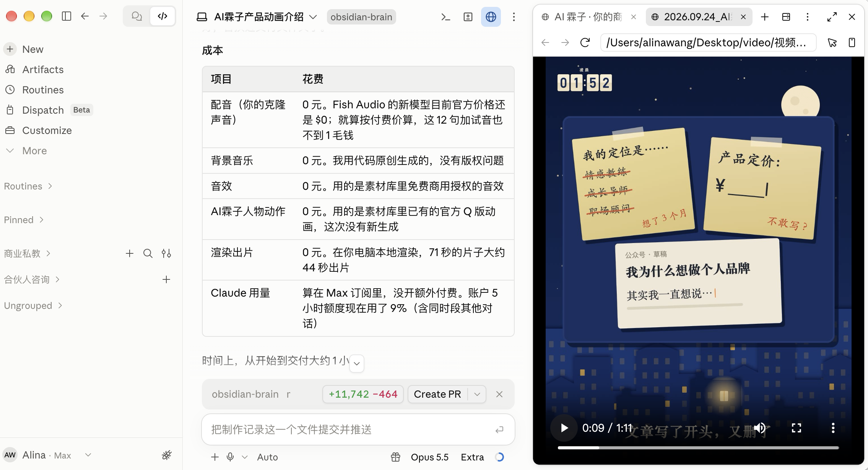Seek on the video progress bar
This screenshot has height=470, width=868.
point(698,447)
